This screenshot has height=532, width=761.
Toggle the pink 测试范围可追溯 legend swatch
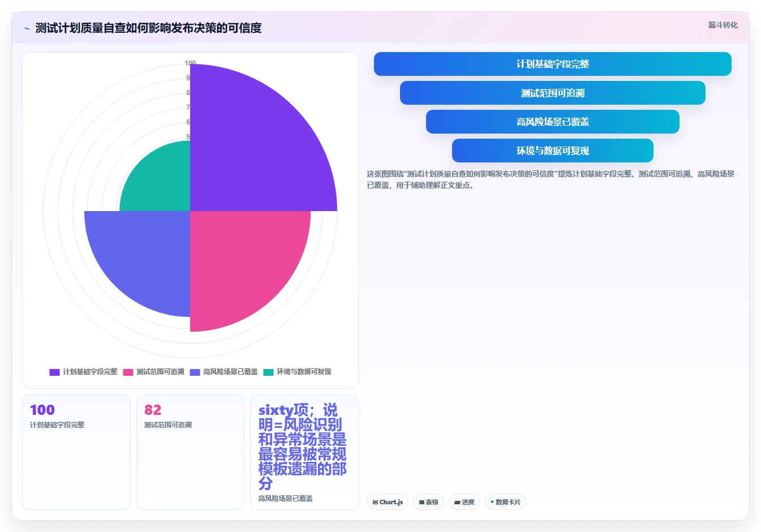point(128,372)
